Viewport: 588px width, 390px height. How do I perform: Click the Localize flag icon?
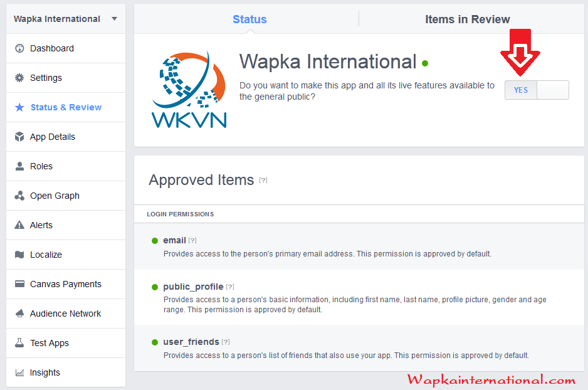pyautogui.click(x=19, y=255)
